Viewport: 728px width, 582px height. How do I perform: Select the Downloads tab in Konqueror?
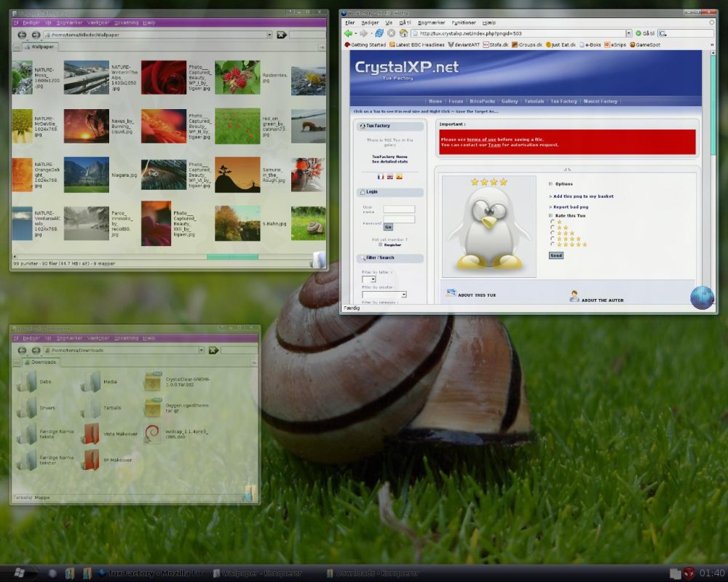click(x=40, y=362)
